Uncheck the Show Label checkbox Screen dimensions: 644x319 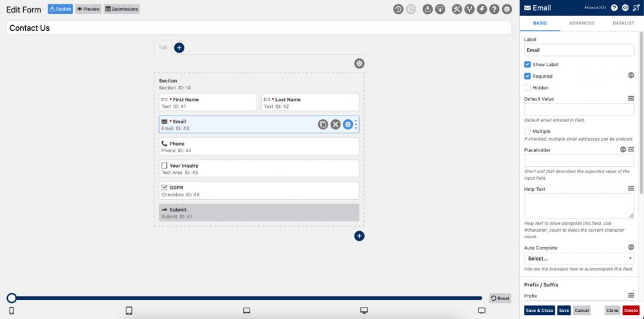528,64
